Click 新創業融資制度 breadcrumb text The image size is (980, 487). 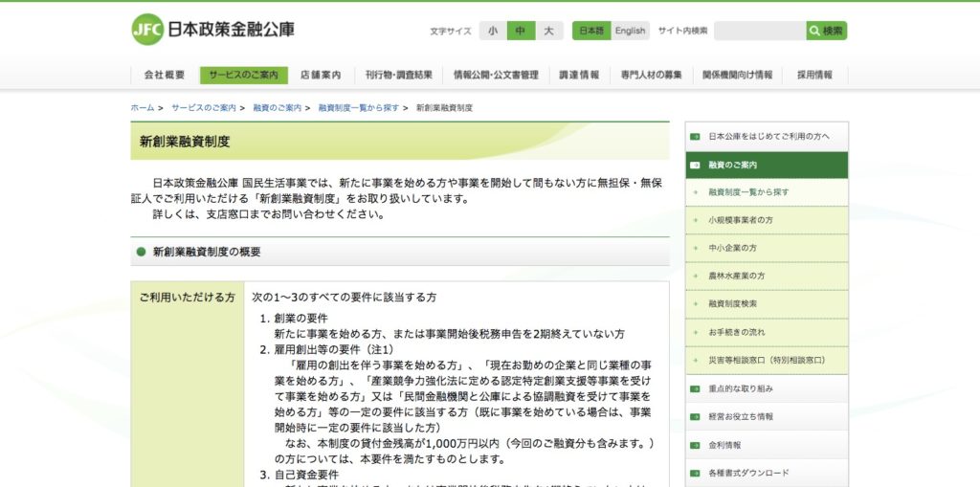click(444, 107)
